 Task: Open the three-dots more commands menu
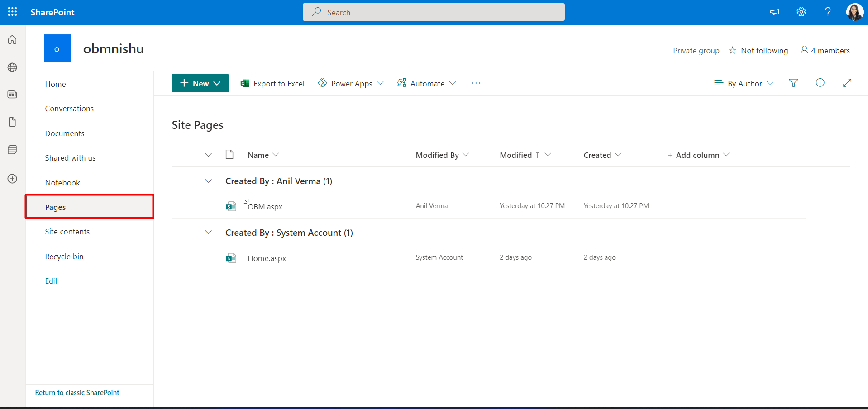coord(476,83)
